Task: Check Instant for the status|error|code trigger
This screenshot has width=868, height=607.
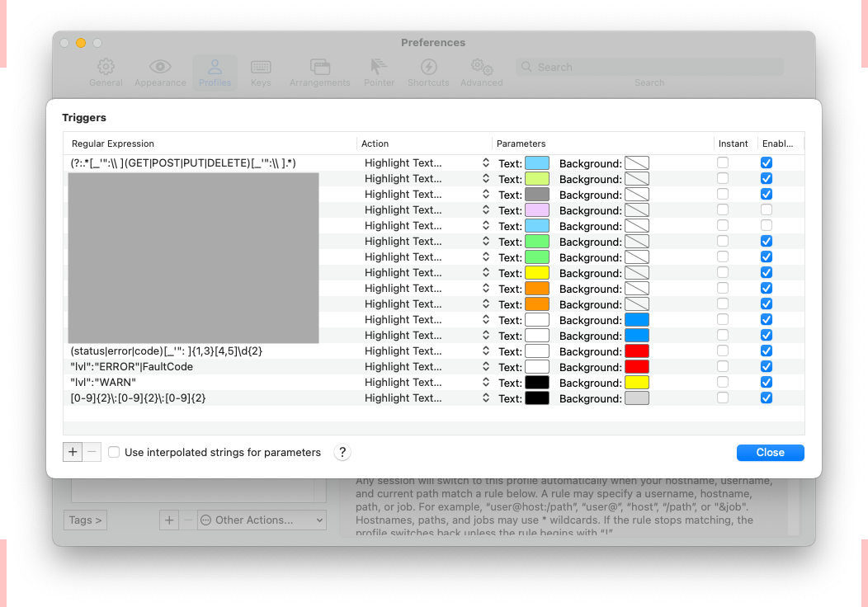Action: coord(723,351)
